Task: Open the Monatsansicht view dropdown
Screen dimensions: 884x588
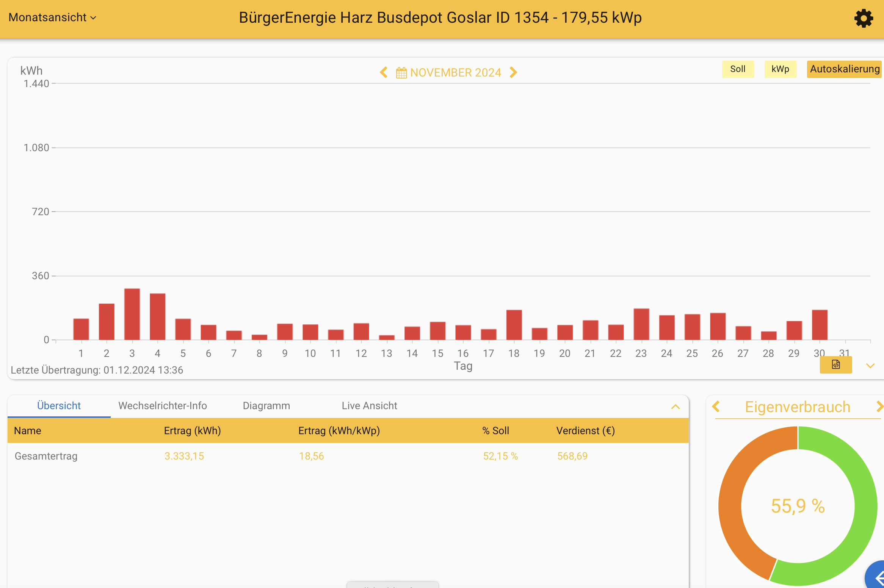Action: pyautogui.click(x=52, y=17)
